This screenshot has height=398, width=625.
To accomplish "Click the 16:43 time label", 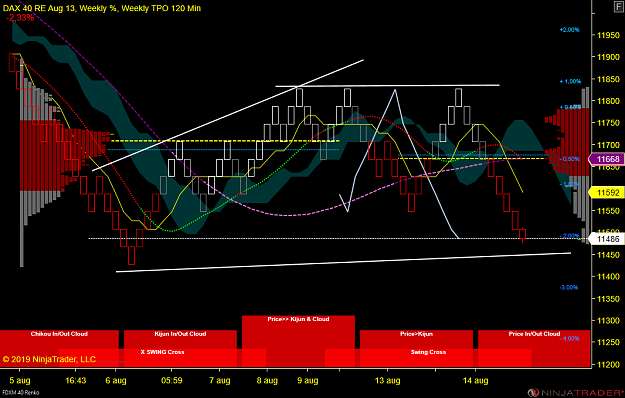I will coord(76,380).
